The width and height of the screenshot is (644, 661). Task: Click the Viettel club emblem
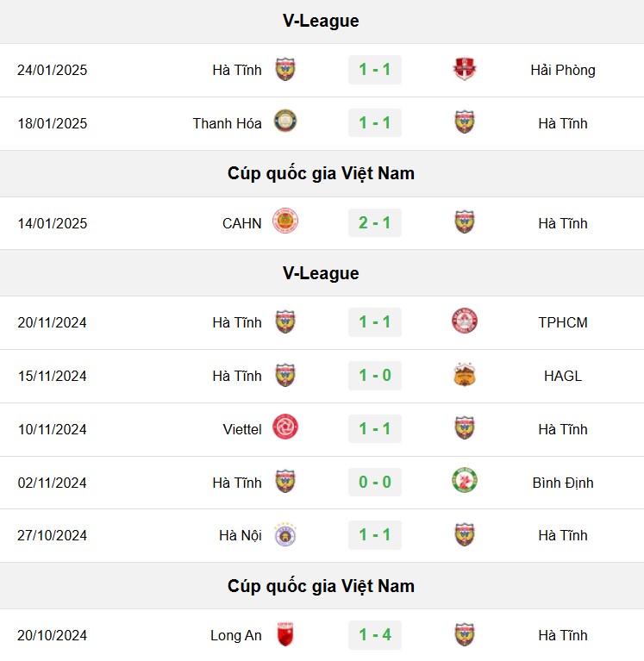click(285, 427)
